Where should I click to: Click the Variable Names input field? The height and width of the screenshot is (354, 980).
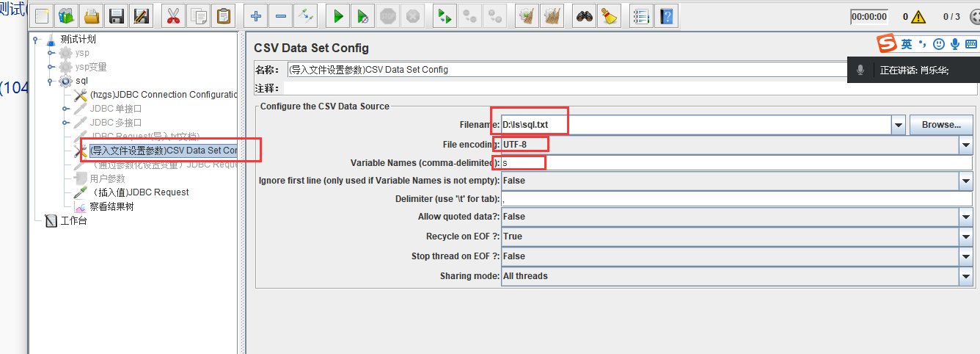736,162
